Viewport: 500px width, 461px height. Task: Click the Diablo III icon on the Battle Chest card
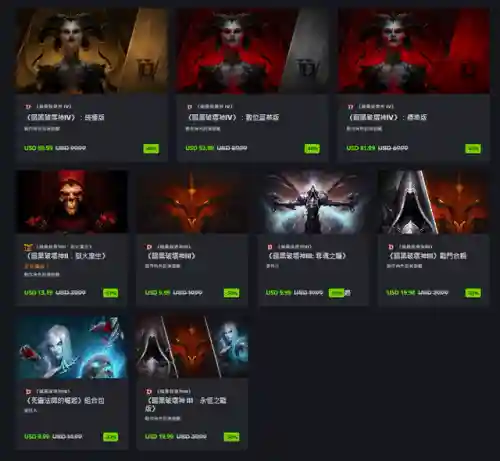tap(391, 247)
